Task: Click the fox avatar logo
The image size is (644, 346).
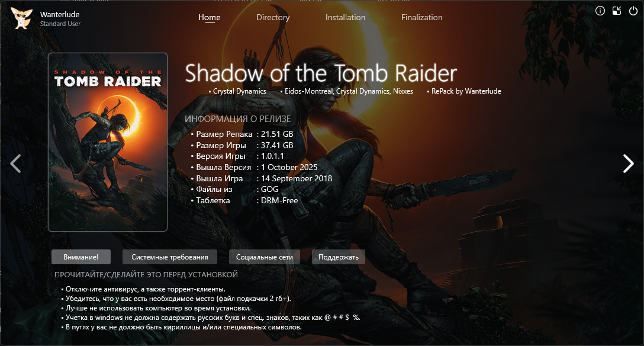Action: click(x=21, y=18)
